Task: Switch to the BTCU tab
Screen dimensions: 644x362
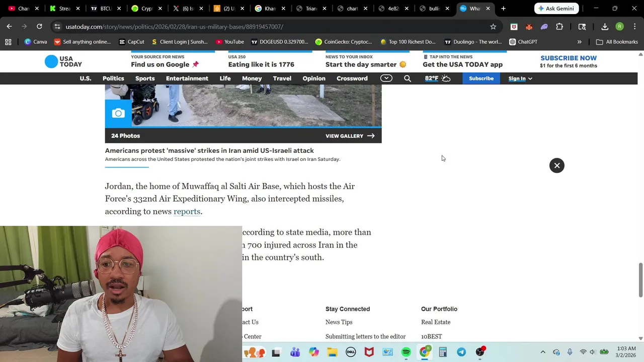Action: tap(106, 9)
